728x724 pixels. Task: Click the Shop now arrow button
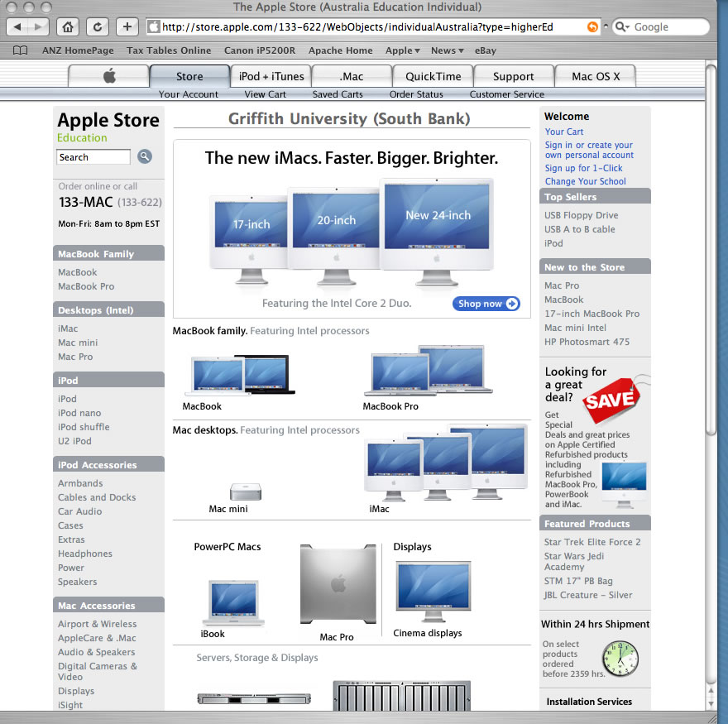(x=486, y=304)
